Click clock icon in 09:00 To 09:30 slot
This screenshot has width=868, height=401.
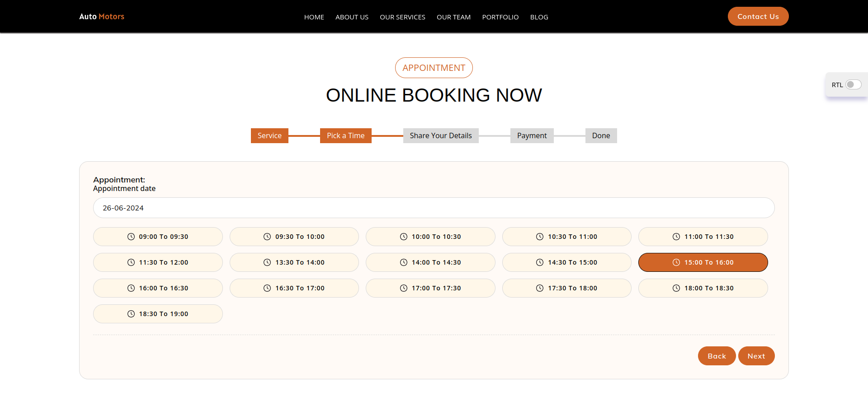(131, 237)
